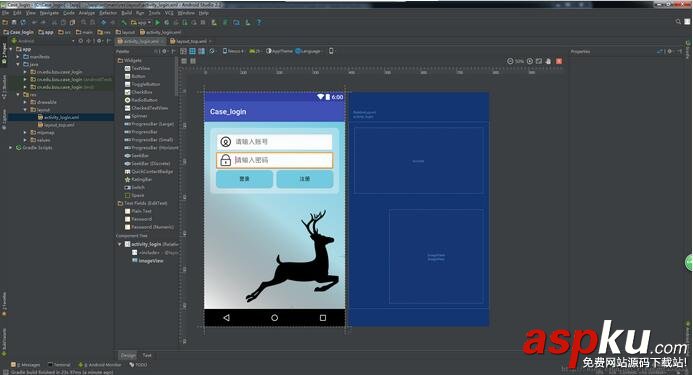The width and height of the screenshot is (693, 375).
Task: Click the red warnings and errors icon
Action: pyautogui.click(x=559, y=61)
